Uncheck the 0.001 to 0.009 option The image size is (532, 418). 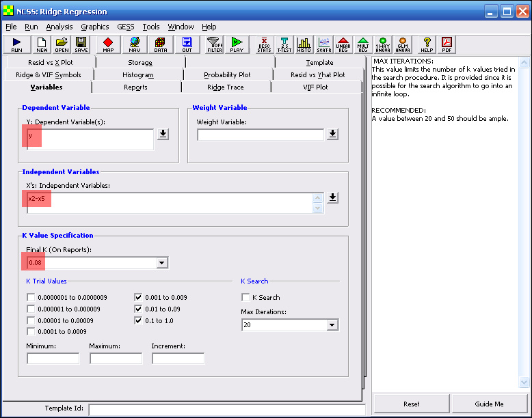tap(139, 298)
